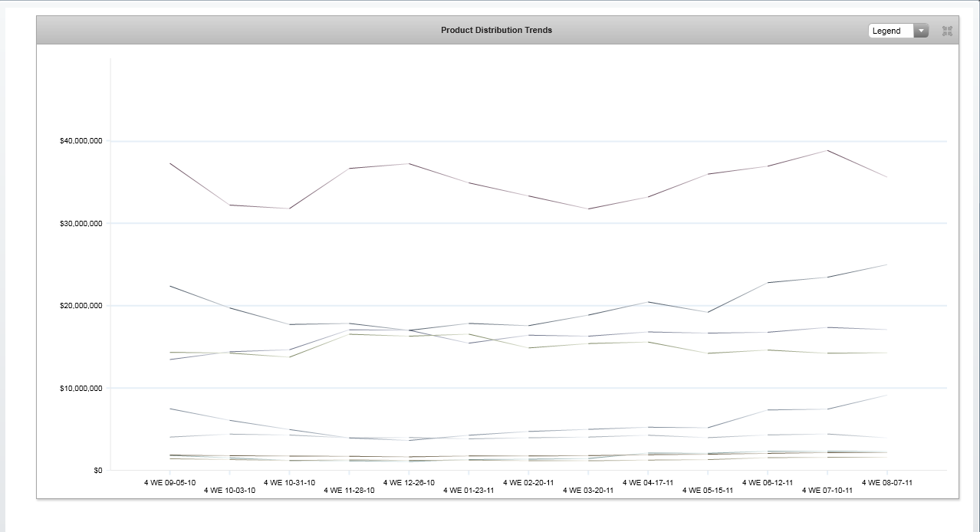Viewport: 980px width, 532px height.
Task: Select the 4 WE 06-12-11 axis label
Action: (x=768, y=483)
